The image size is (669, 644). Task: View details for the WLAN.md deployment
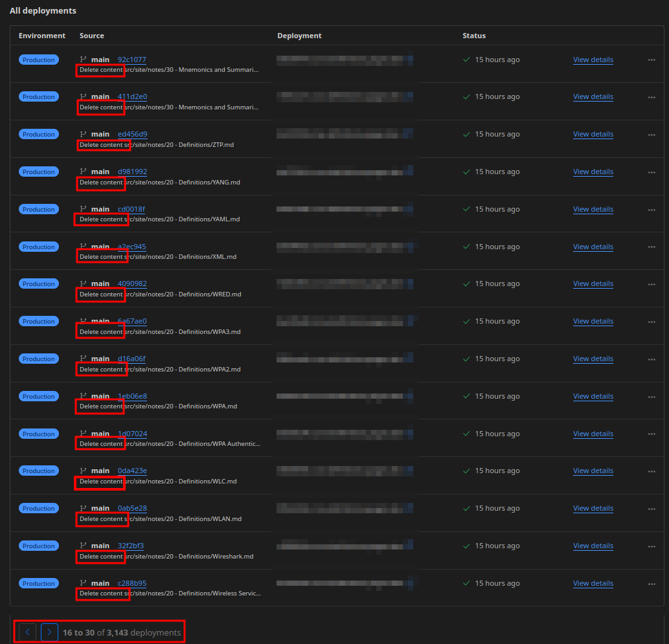[593, 508]
